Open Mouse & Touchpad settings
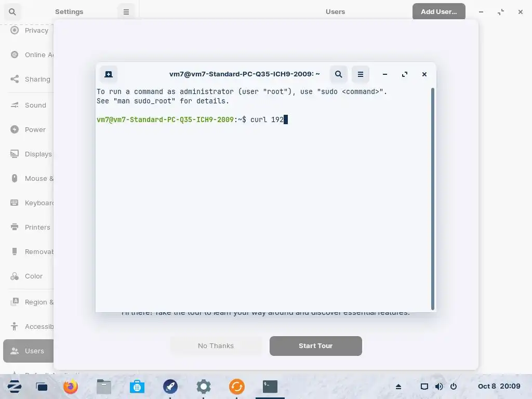The width and height of the screenshot is (532, 399). (29, 179)
